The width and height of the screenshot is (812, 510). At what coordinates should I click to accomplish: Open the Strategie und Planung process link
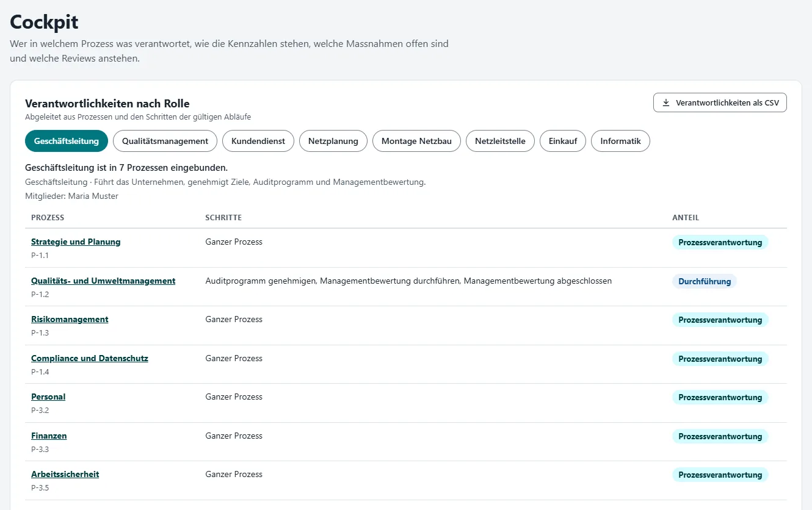tap(76, 242)
